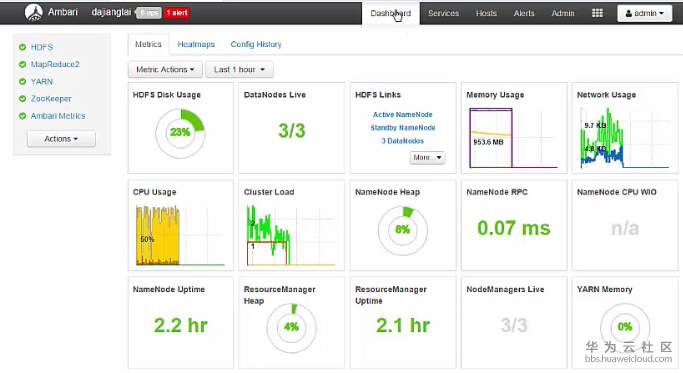Click the 953.6 MB memory label
Screen dimensions: 683x373
click(488, 142)
